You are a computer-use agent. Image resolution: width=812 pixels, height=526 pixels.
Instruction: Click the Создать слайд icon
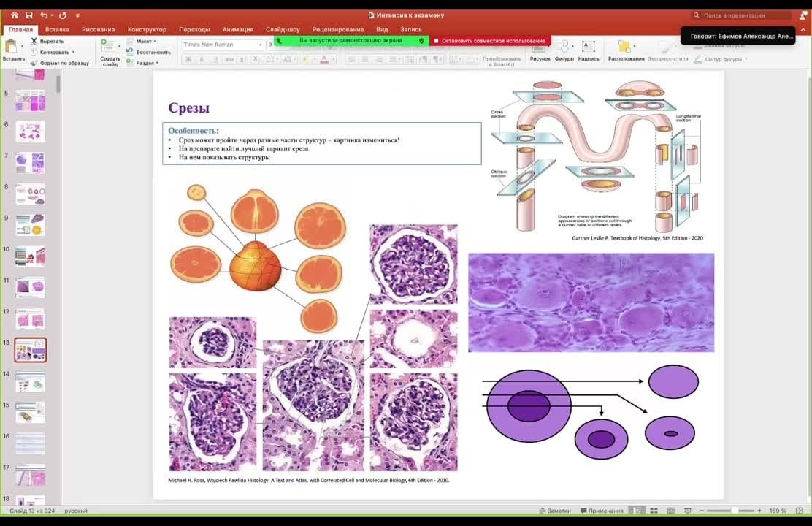click(x=108, y=46)
